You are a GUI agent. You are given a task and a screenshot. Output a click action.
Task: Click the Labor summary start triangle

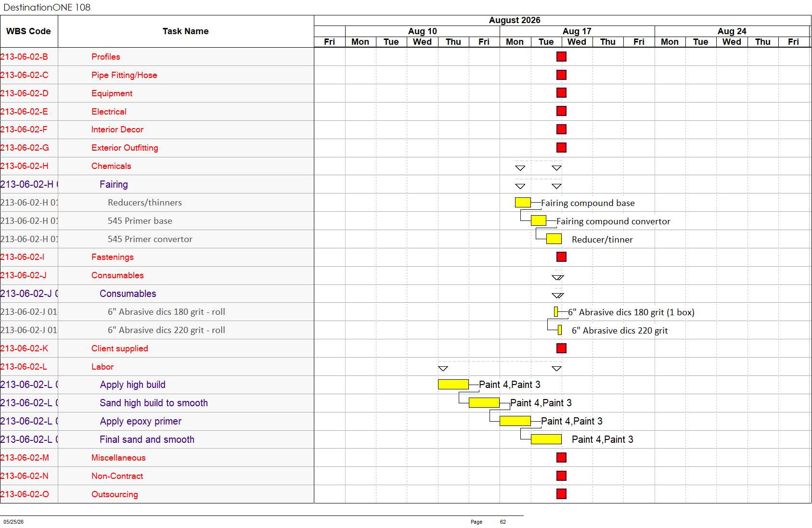443,369
